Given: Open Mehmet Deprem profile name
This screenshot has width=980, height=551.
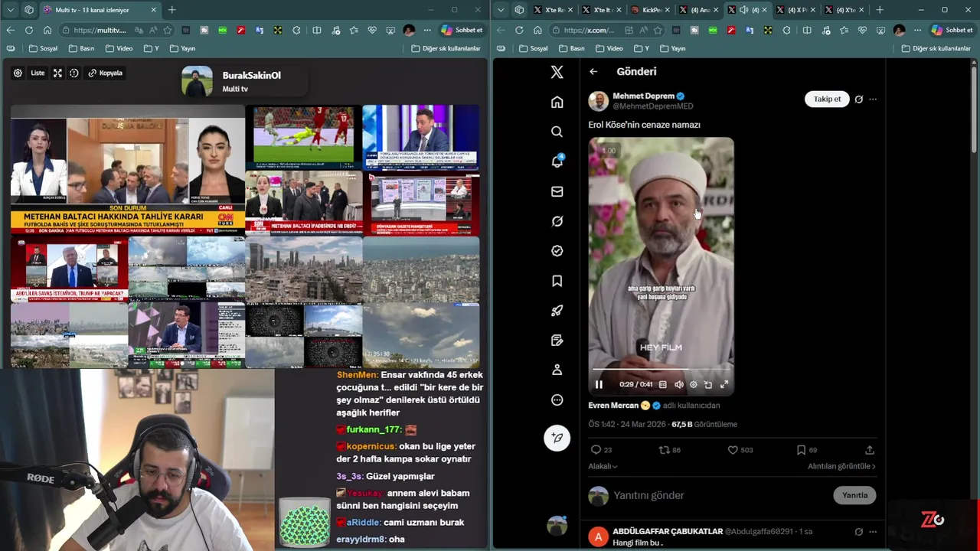Looking at the screenshot, I should 643,96.
